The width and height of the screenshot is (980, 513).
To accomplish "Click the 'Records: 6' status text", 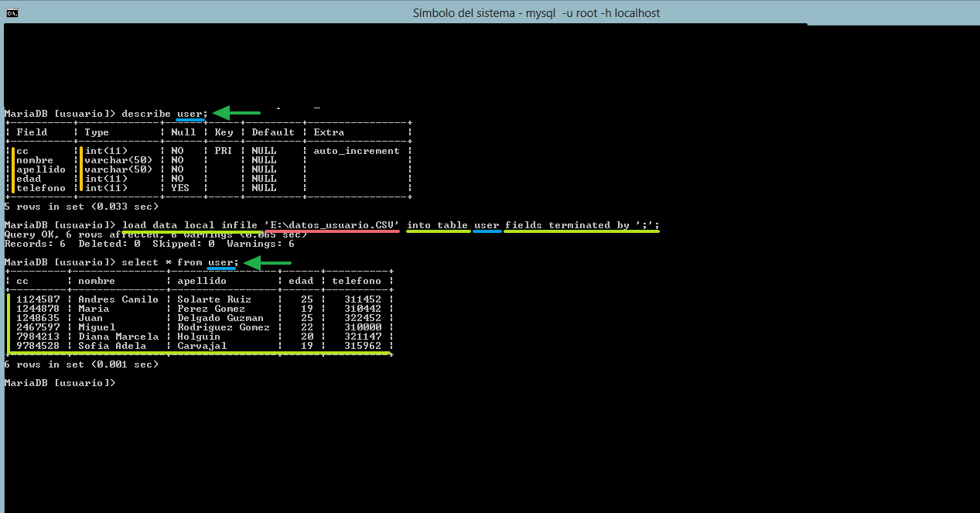I will point(32,244).
